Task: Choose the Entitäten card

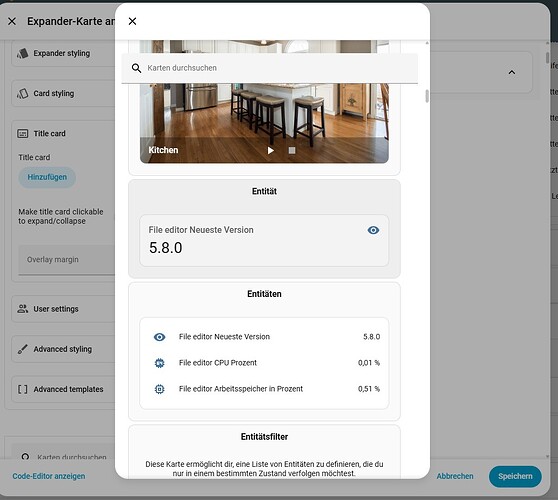Action: tap(264, 351)
